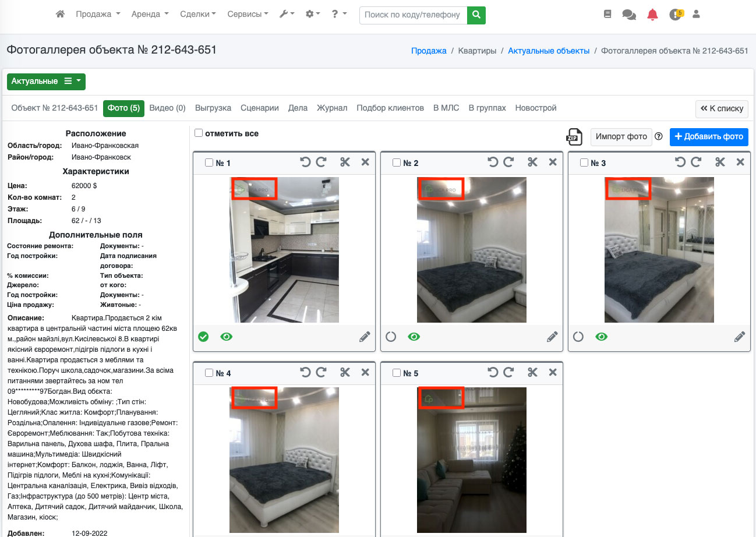Rotate photo № 1 counterclockwise
The height and width of the screenshot is (537, 756).
[305, 162]
